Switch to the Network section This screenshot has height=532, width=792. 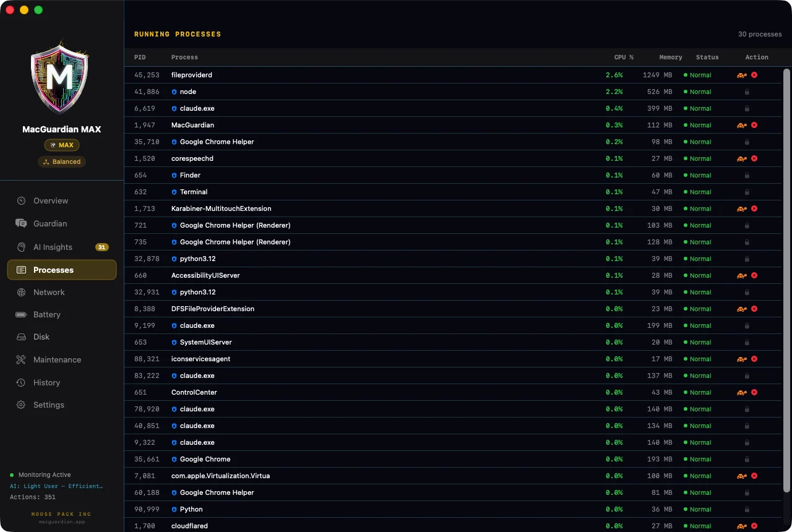pos(62,293)
